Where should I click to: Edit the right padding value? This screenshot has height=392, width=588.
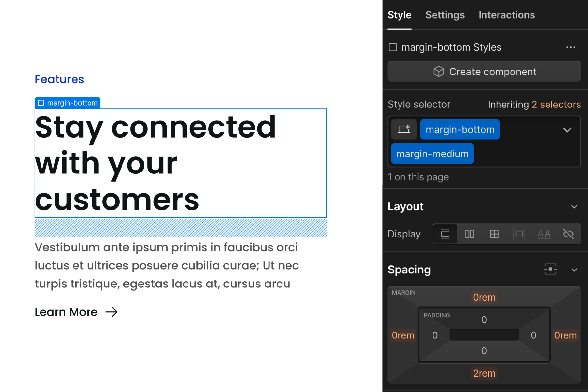click(533, 335)
